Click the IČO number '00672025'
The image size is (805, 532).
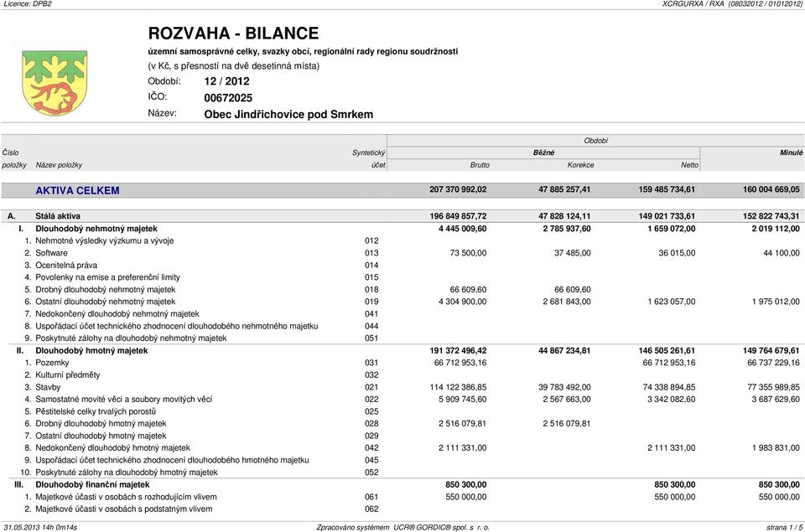(x=228, y=98)
